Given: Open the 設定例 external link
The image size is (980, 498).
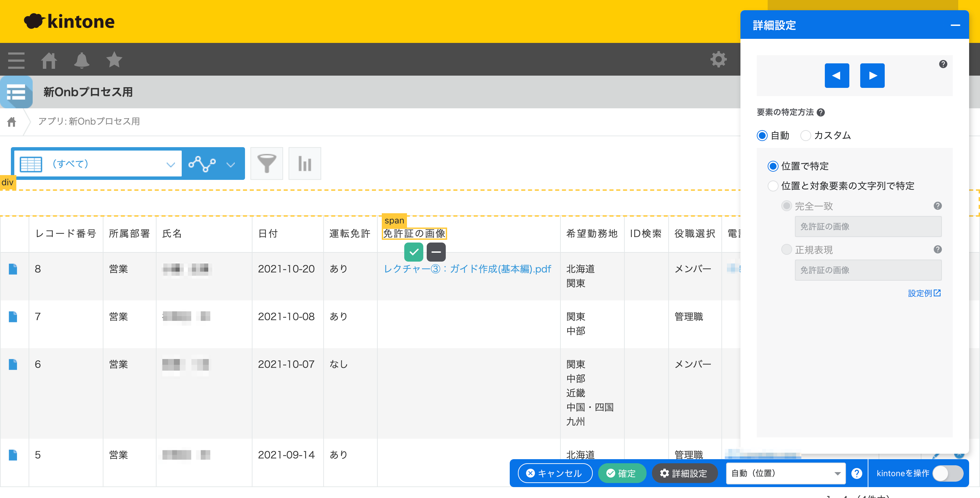Looking at the screenshot, I should (x=924, y=293).
